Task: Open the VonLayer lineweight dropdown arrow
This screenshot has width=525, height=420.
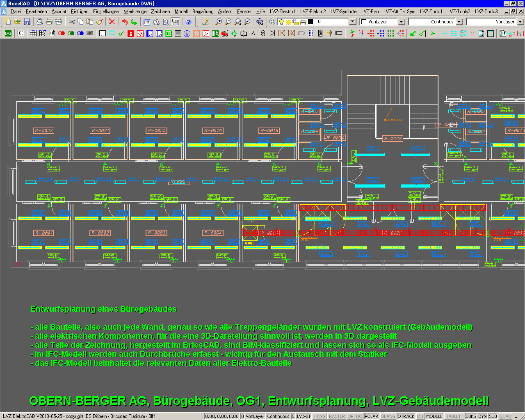Action: point(520,22)
